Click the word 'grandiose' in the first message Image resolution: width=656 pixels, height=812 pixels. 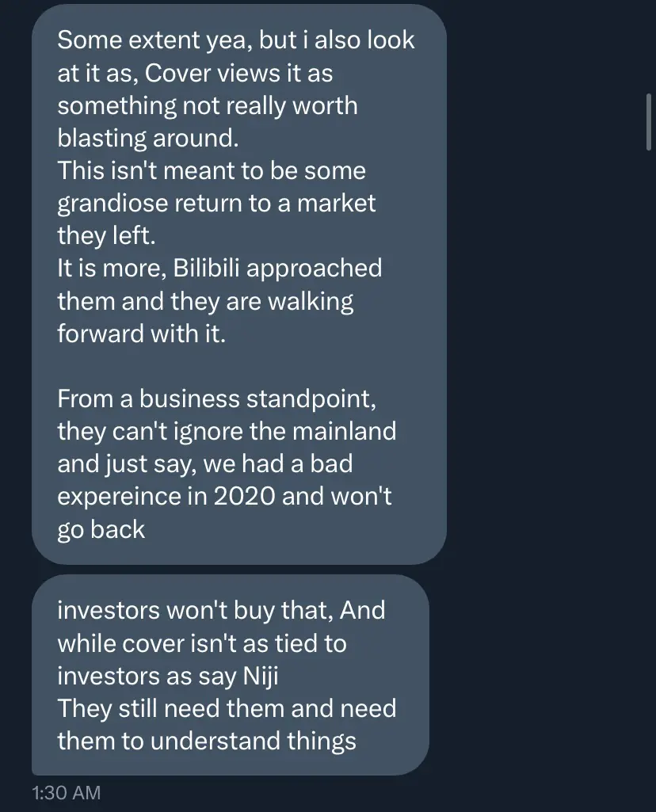click(x=113, y=204)
